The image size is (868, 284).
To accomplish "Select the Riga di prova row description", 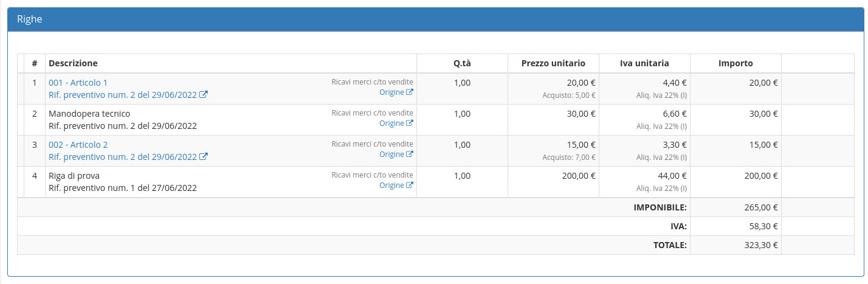I will (x=74, y=176).
